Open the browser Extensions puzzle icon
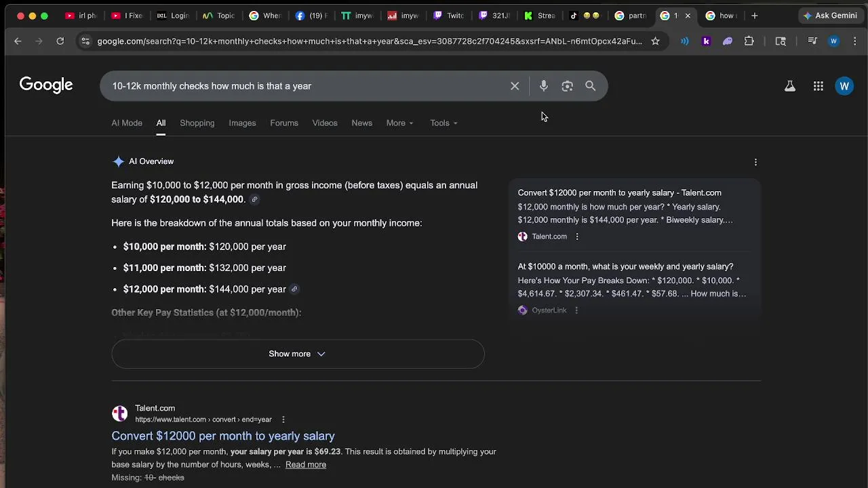The width and height of the screenshot is (868, 488). (749, 41)
